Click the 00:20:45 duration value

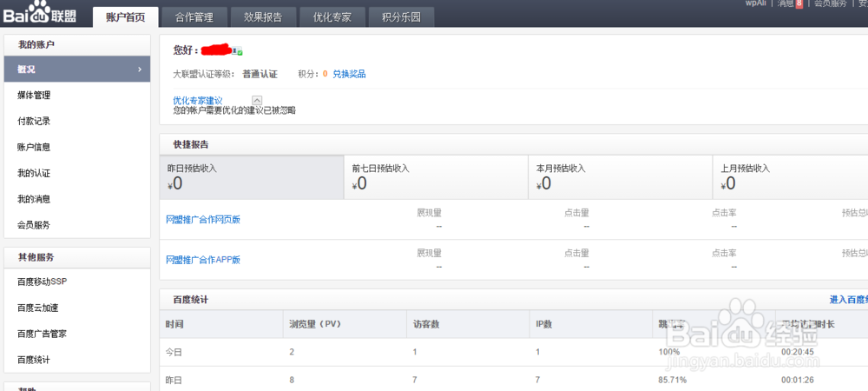coord(797,352)
